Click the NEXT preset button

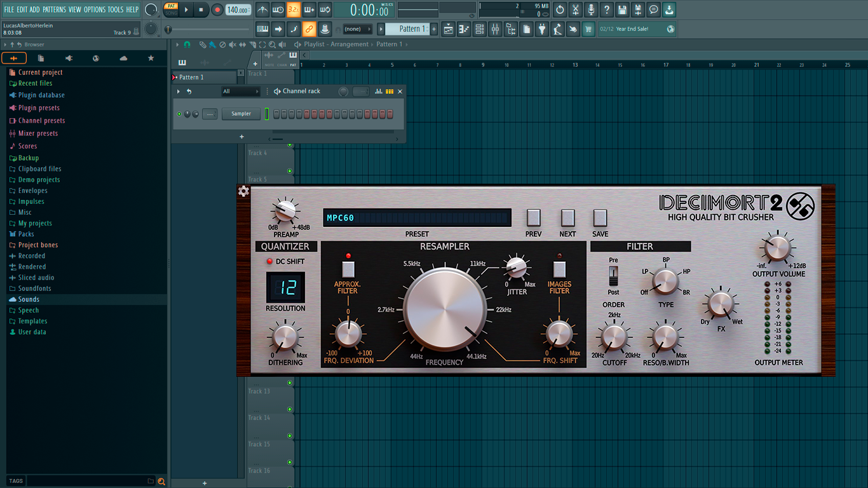point(567,218)
